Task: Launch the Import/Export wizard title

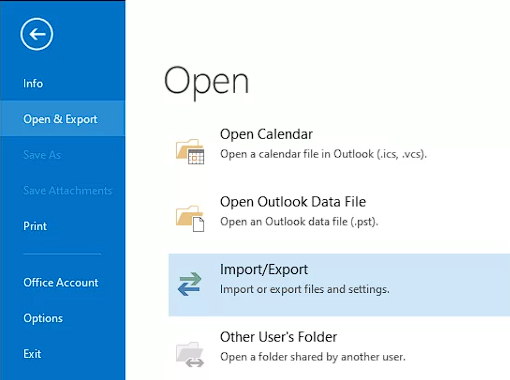Action: point(264,269)
